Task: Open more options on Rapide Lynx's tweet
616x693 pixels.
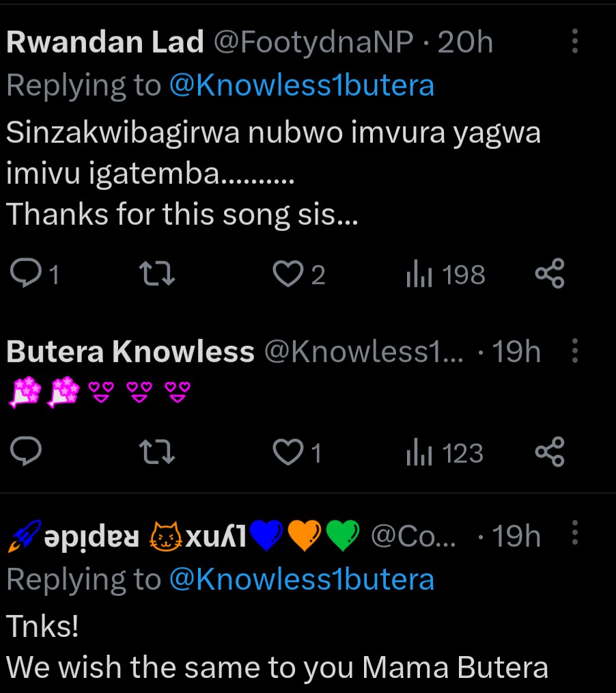Action: [575, 535]
